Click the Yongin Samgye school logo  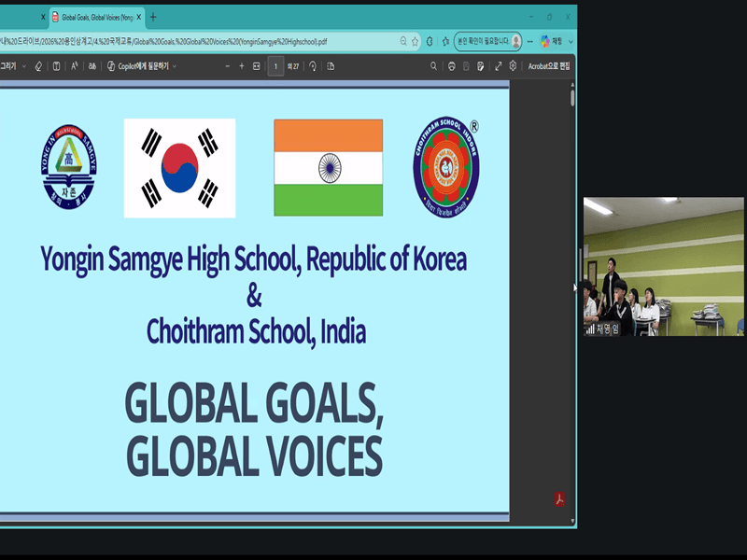pos(69,167)
